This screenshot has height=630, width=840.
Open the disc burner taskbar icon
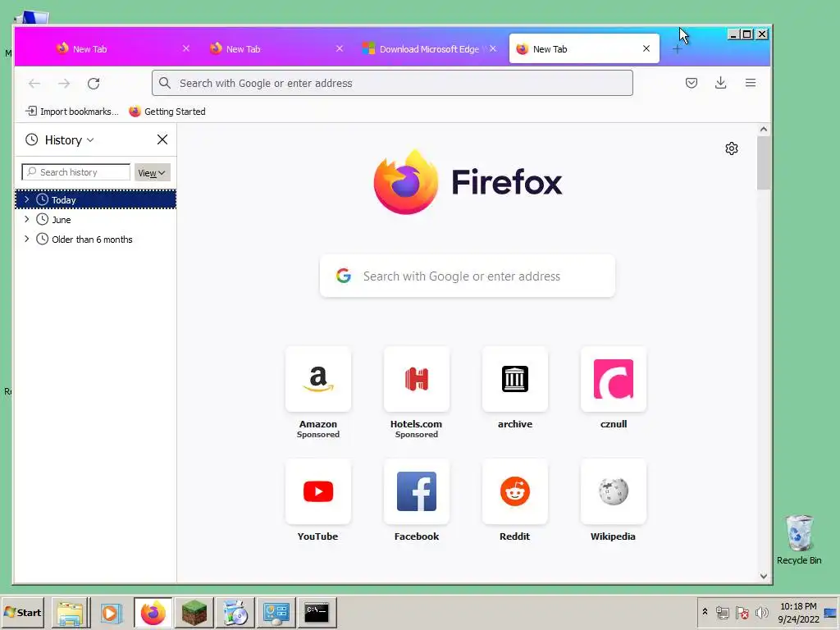click(235, 612)
